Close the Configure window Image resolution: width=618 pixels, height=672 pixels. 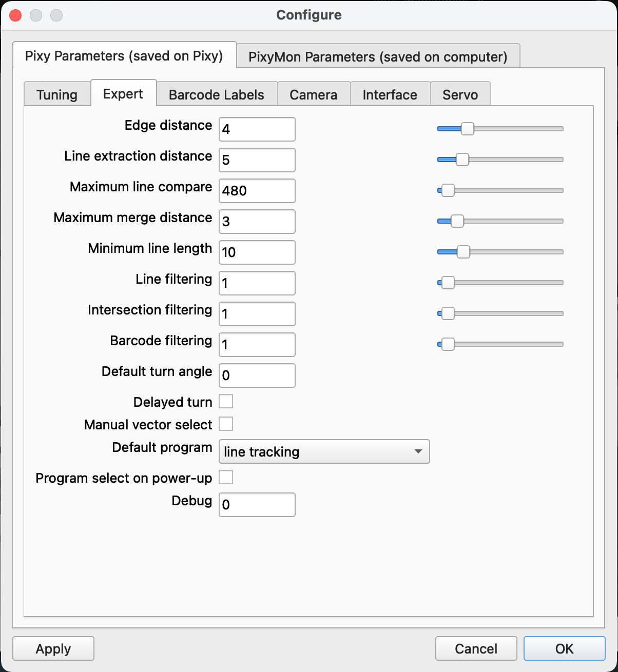(15, 15)
